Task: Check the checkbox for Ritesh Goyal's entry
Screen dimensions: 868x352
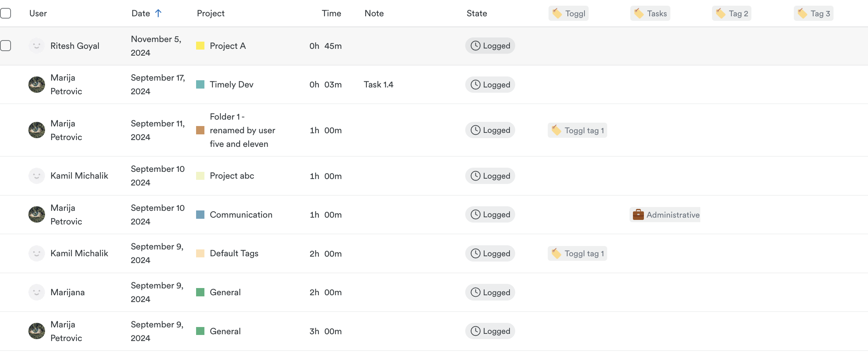Action: pos(5,45)
